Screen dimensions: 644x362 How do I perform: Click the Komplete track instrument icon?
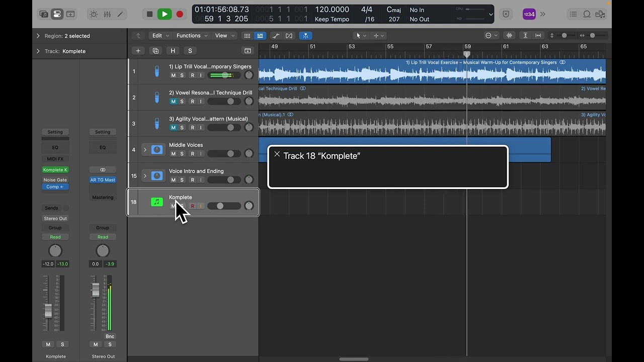[157, 202]
